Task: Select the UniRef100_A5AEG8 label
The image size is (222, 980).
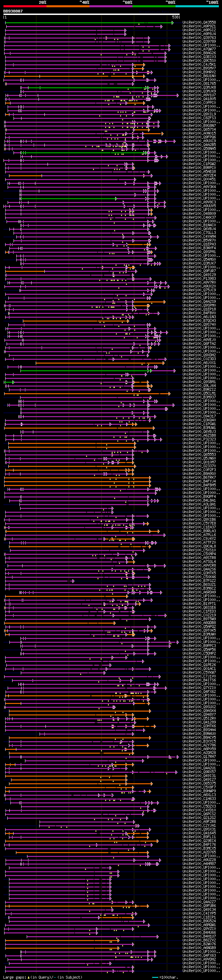Action: pyautogui.click(x=199, y=172)
